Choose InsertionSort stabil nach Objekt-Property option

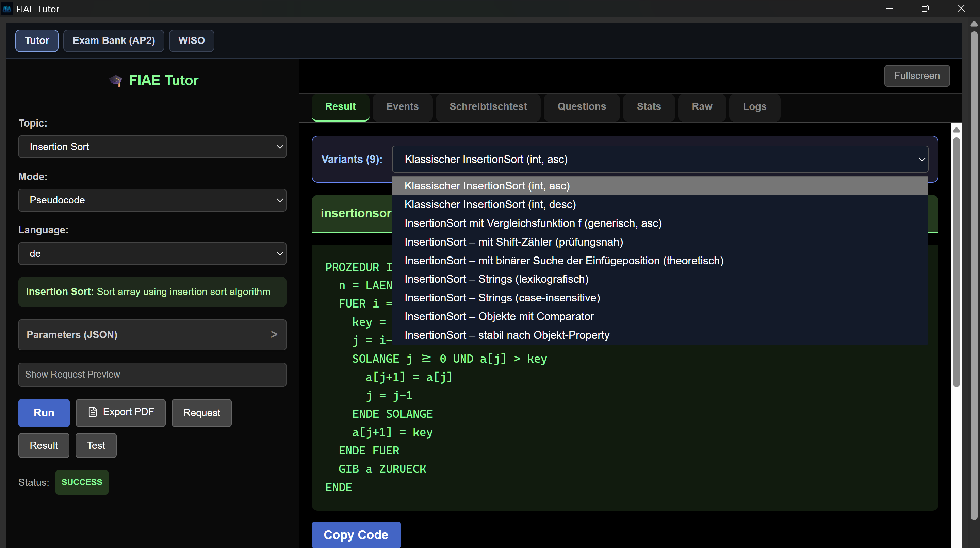click(660, 335)
